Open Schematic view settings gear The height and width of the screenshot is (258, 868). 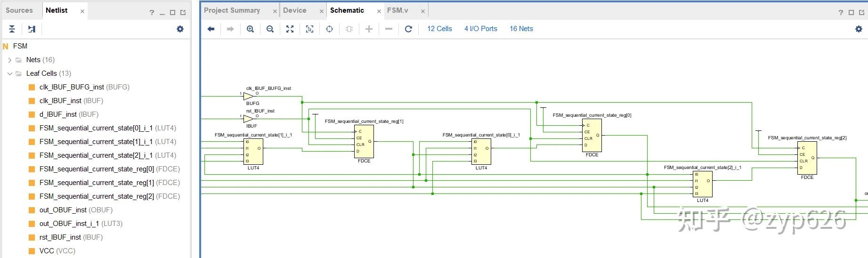pos(859,29)
